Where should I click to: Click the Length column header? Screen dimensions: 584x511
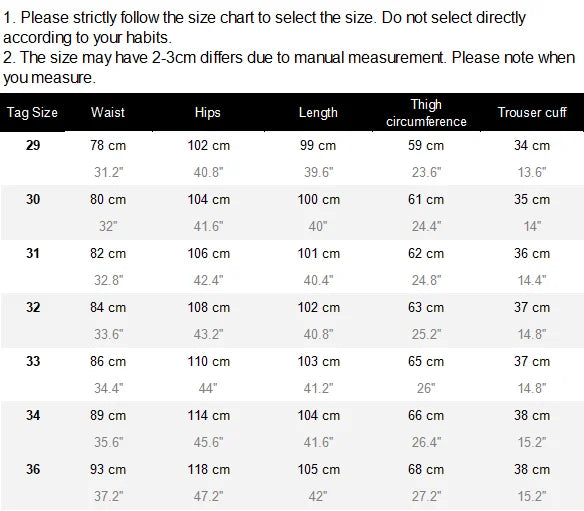[x=318, y=112]
